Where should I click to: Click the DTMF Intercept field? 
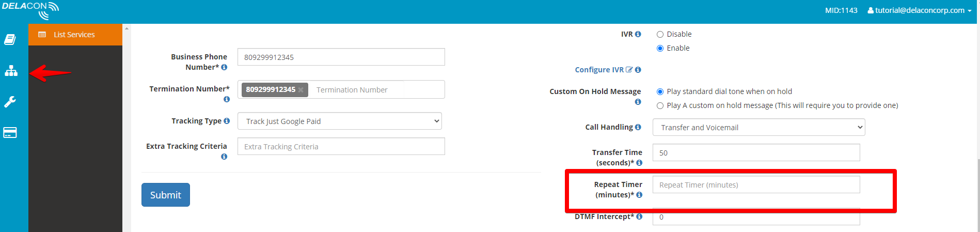coord(756,216)
